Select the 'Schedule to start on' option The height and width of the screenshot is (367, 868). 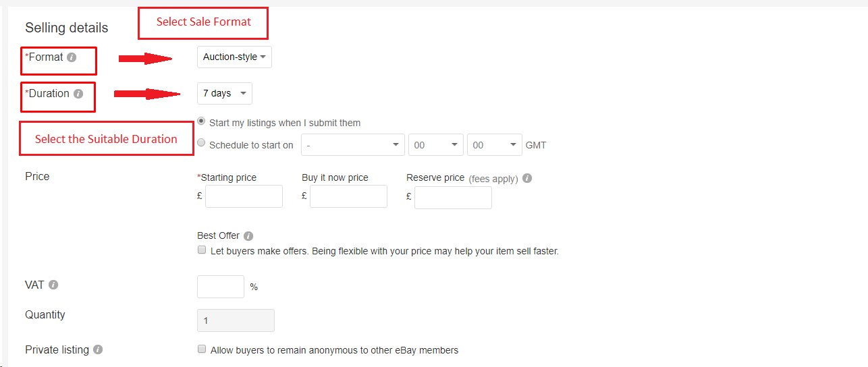(x=201, y=143)
